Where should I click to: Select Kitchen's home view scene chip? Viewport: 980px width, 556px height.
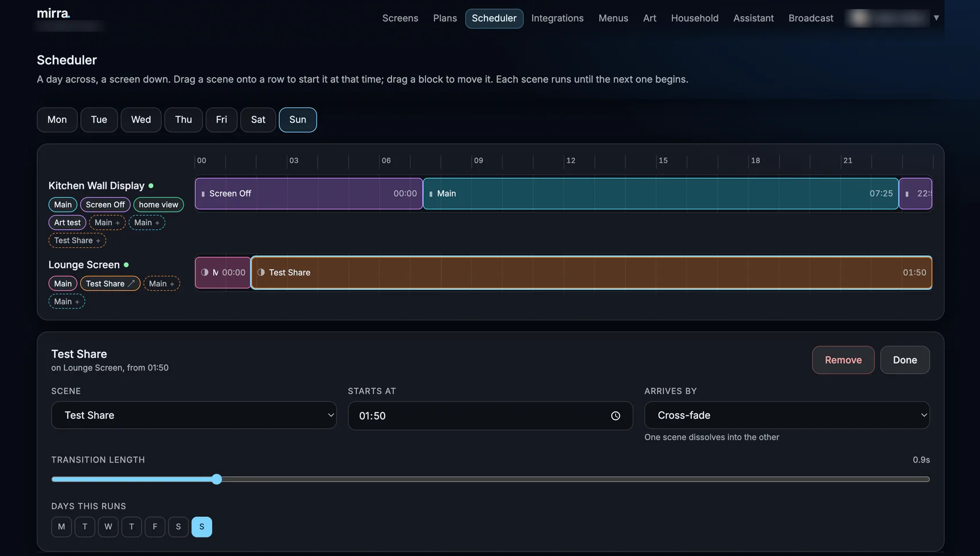pos(159,205)
